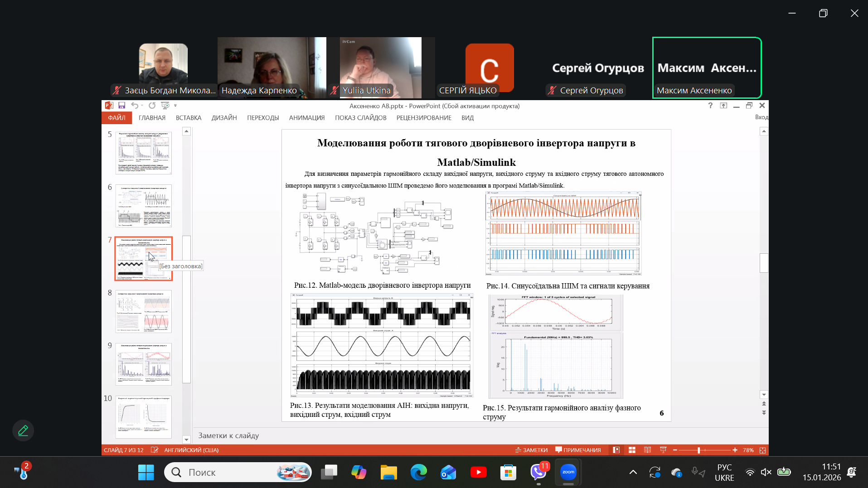Open Microsoft Edge from the taskbar

pos(418,473)
